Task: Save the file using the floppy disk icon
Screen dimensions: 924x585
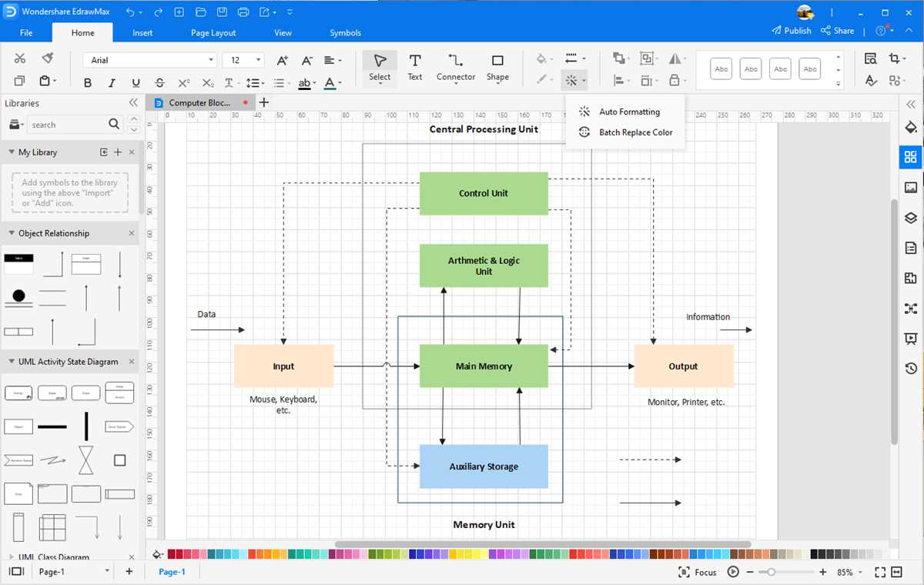Action: point(222,12)
